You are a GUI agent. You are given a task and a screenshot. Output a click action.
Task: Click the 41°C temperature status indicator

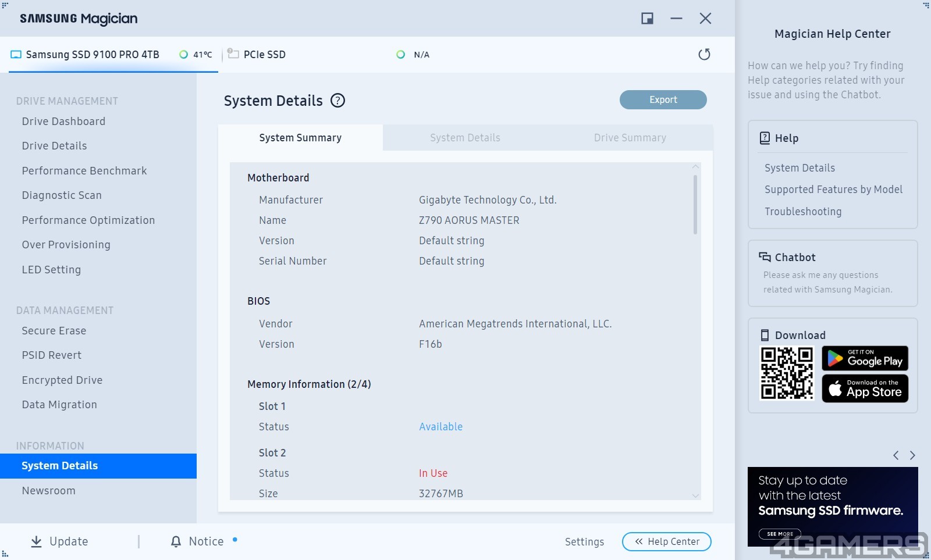click(183, 55)
